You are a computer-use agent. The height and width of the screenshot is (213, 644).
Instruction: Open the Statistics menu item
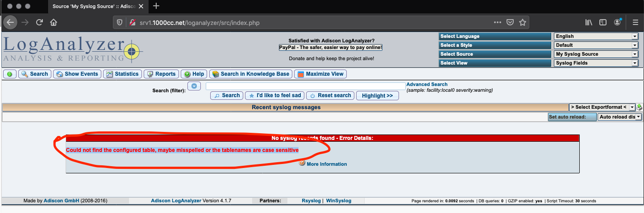point(123,74)
